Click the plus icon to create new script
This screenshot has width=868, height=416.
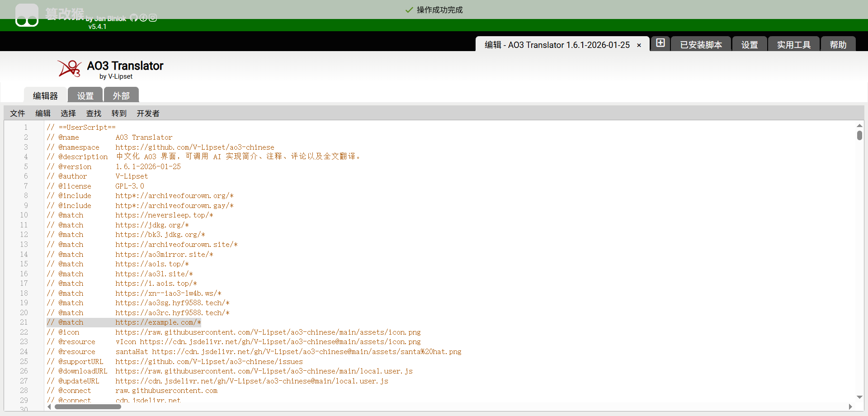pos(660,43)
